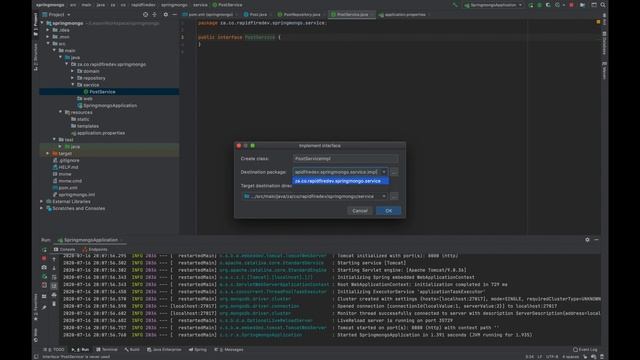Click the ellipsis beside Target destination directory
The image size is (640, 360).
pyautogui.click(x=394, y=197)
